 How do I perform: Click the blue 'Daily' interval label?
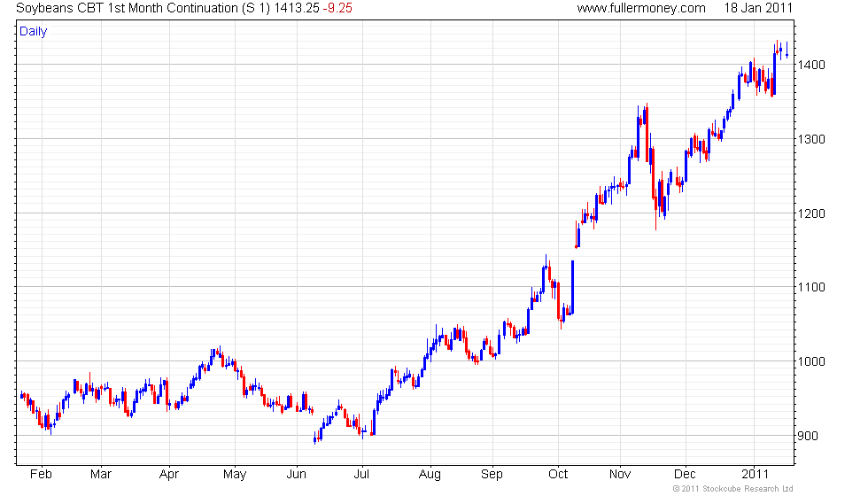coord(34,32)
